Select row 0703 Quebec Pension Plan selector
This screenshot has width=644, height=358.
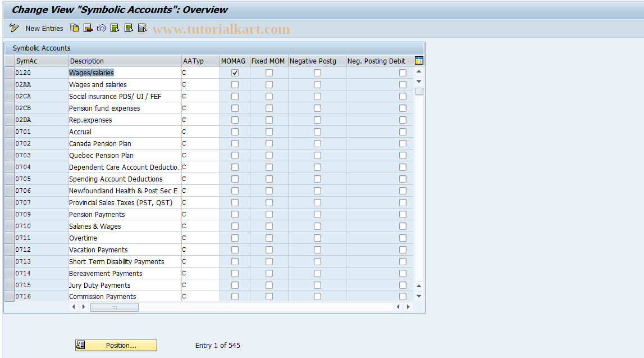pyautogui.click(x=10, y=155)
